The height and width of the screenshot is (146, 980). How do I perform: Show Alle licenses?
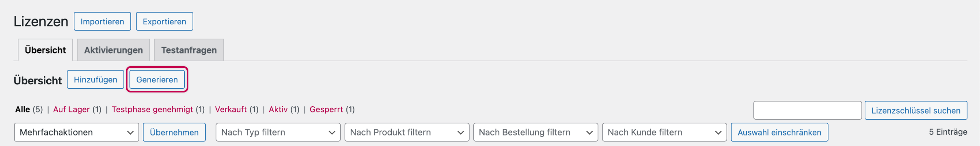pos(22,109)
